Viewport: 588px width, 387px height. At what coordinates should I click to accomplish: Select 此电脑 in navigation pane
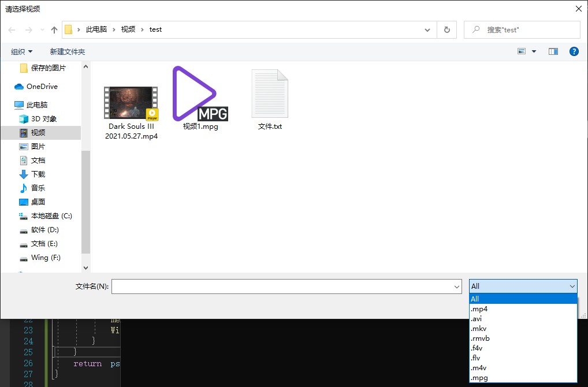pyautogui.click(x=31, y=105)
